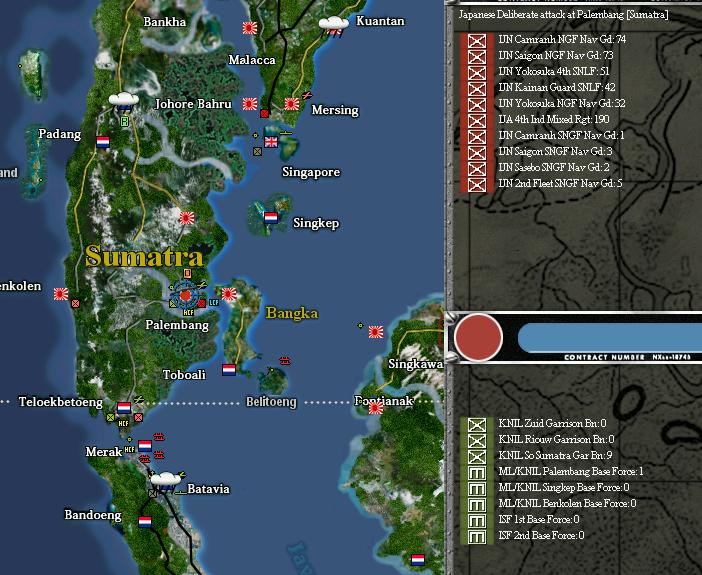Click the Japanese flag near Singkawang
702x575 pixels.
376,332
